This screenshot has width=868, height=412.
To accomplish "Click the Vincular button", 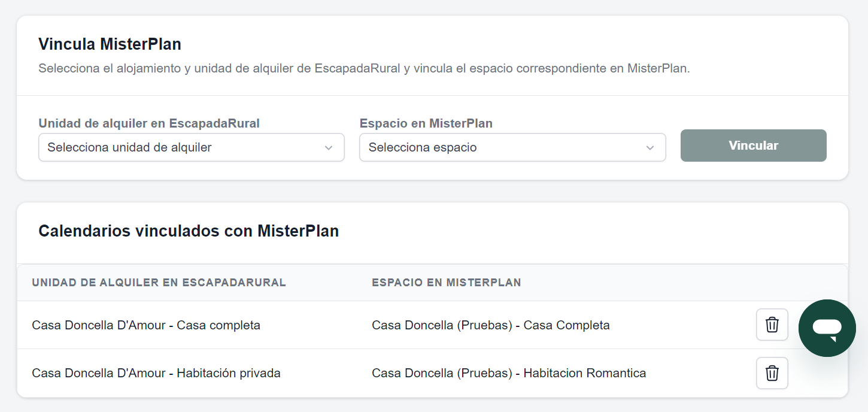I will tap(753, 146).
